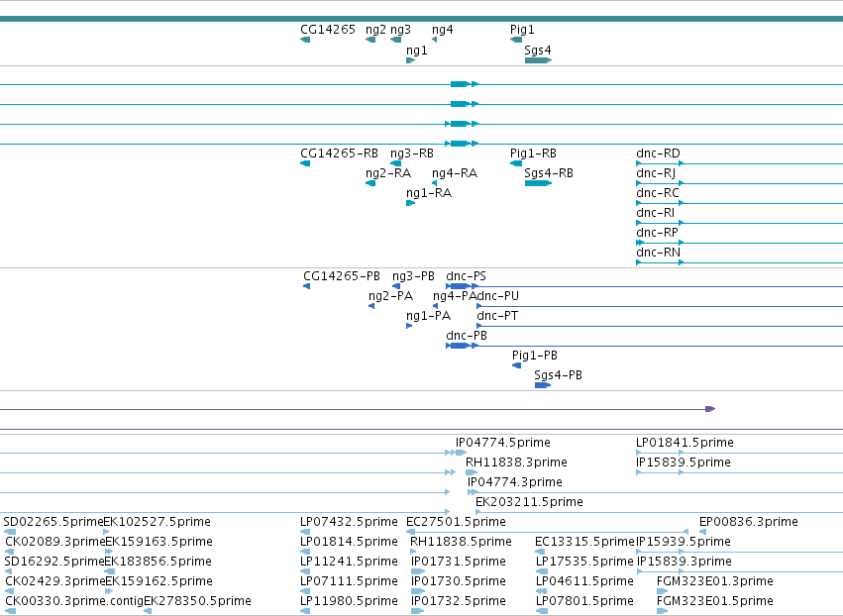Select the Pig1 gene label
This screenshot has width=843, height=616.
coord(522,30)
